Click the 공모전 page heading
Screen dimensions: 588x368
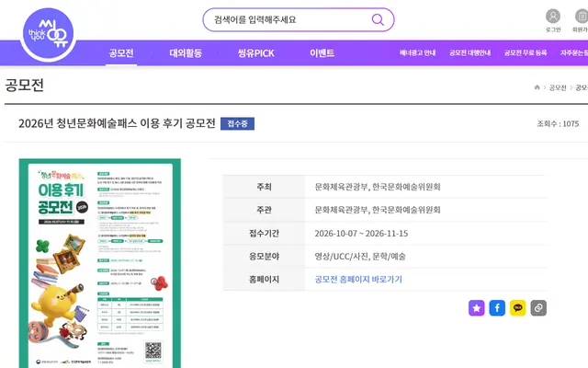click(25, 86)
